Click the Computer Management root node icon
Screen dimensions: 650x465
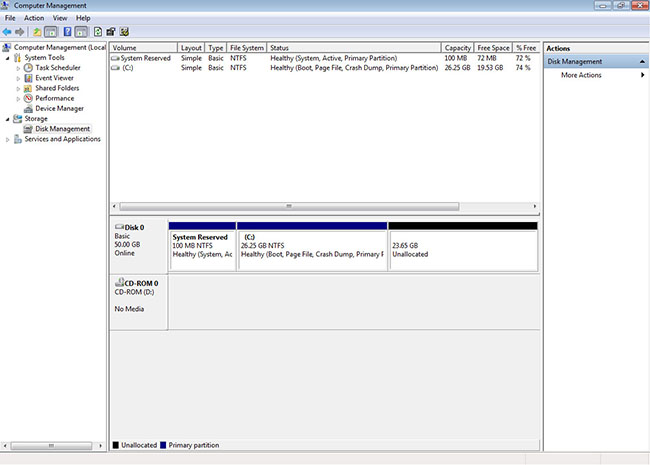(7, 47)
